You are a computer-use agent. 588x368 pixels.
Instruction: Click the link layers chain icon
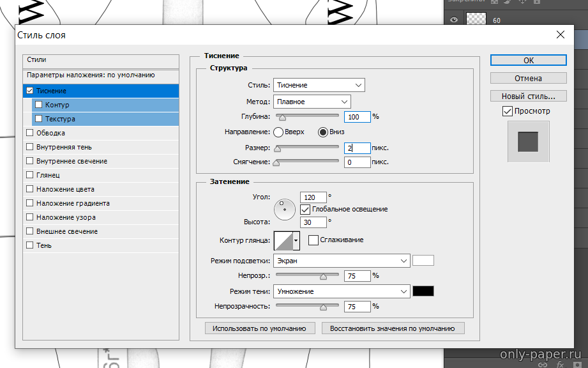(x=542, y=364)
